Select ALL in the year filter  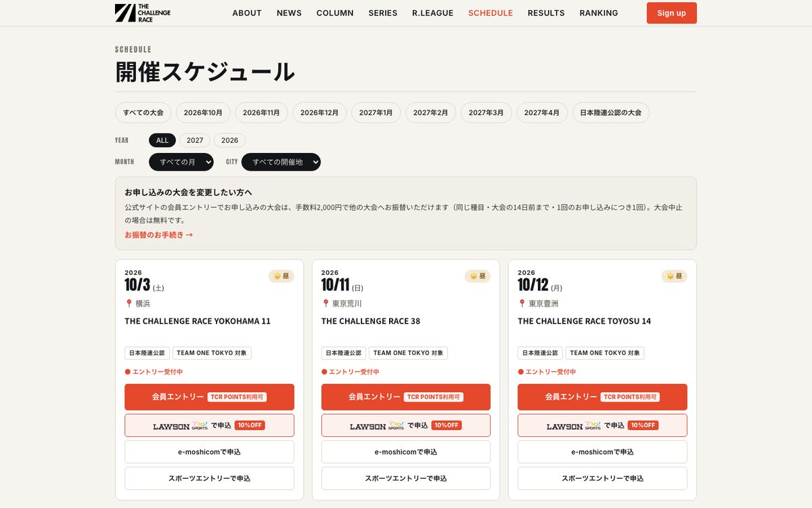coord(162,140)
